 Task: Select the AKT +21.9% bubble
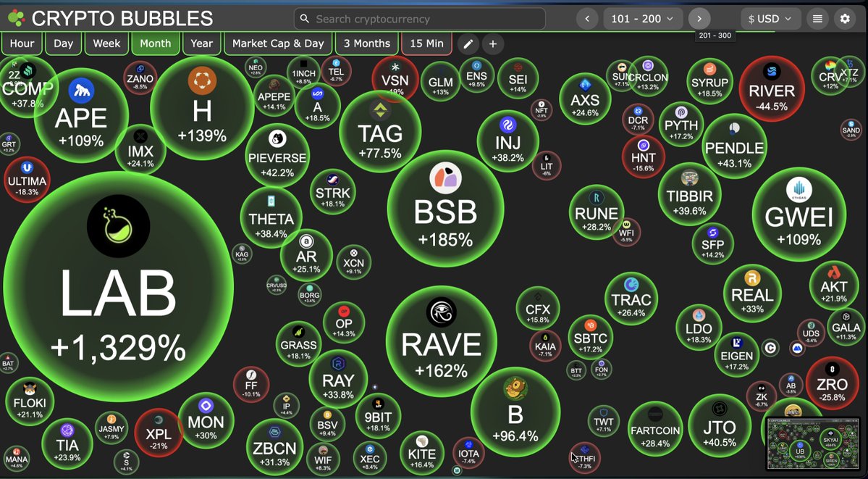[834, 284]
